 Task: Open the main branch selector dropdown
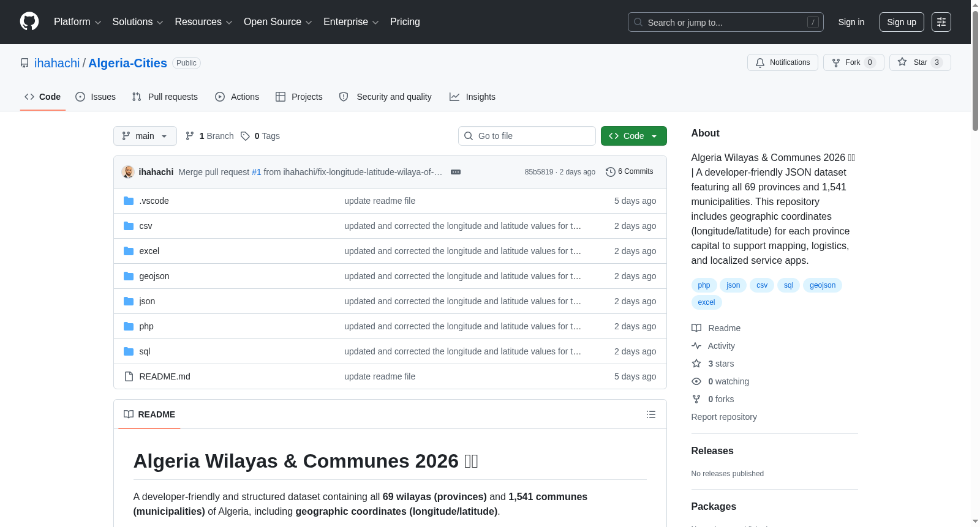coord(145,136)
